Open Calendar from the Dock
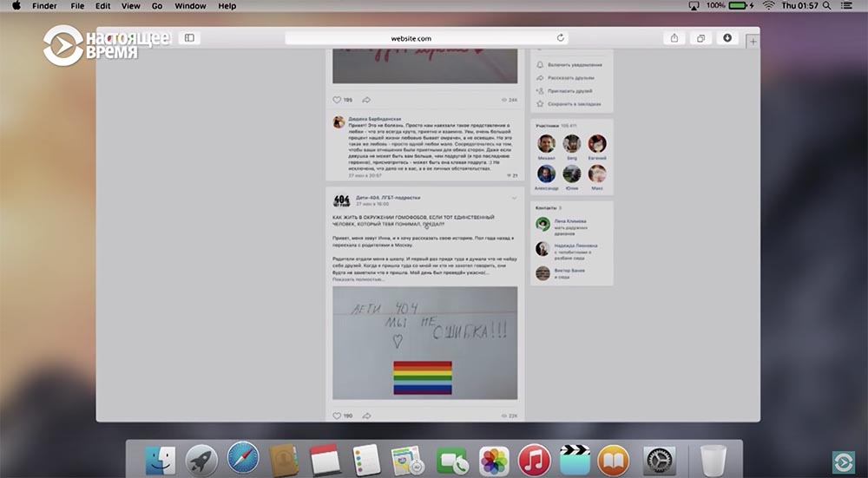The width and height of the screenshot is (868, 478). pos(325,461)
